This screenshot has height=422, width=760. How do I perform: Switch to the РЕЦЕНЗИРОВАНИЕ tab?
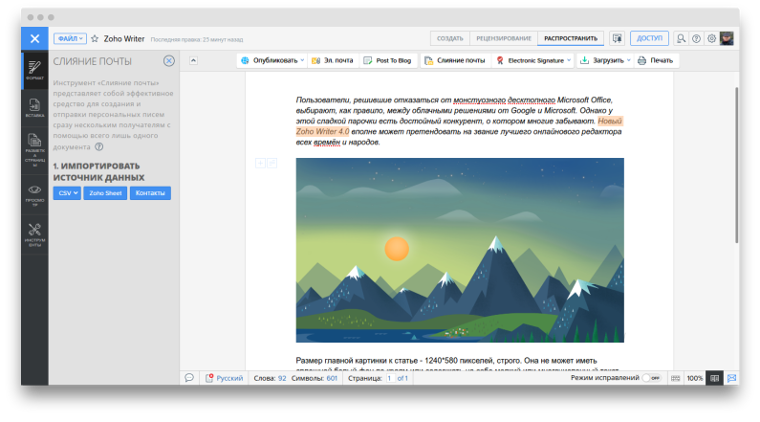[x=504, y=38]
